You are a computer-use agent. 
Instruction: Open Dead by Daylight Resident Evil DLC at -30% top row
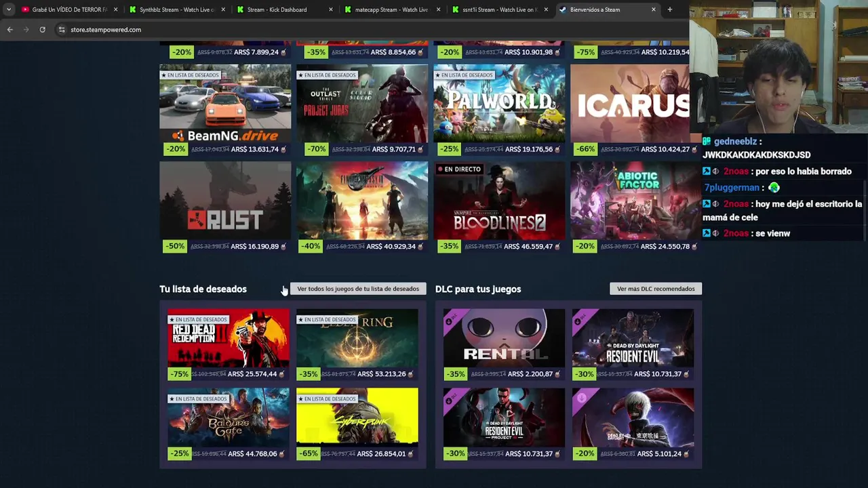(633, 345)
